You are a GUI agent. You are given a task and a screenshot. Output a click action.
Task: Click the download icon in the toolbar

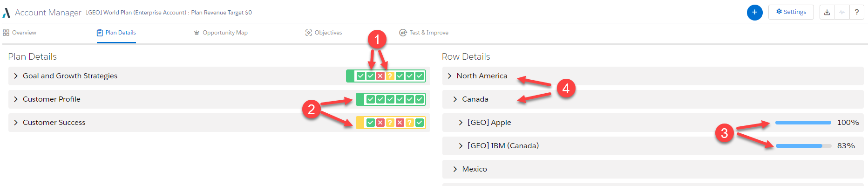(x=827, y=12)
